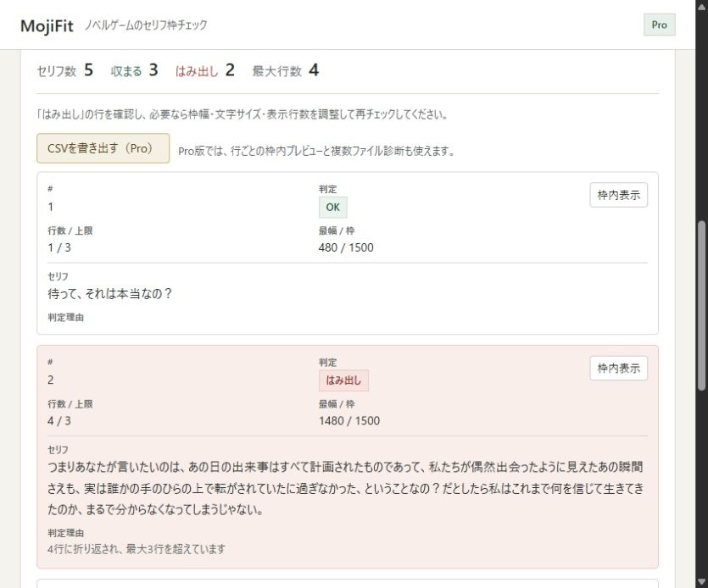The height and width of the screenshot is (588, 708).
Task: Click the ノベルゲームのセリフ枠チェック subtitle
Action: click(x=146, y=25)
